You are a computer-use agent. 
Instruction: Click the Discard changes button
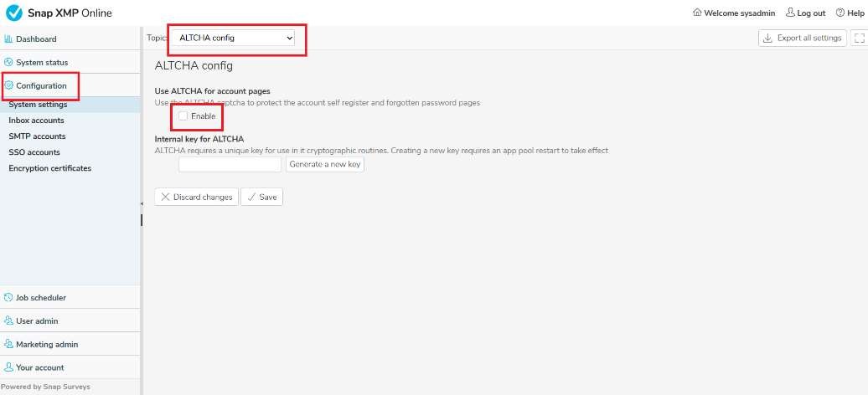(x=196, y=197)
